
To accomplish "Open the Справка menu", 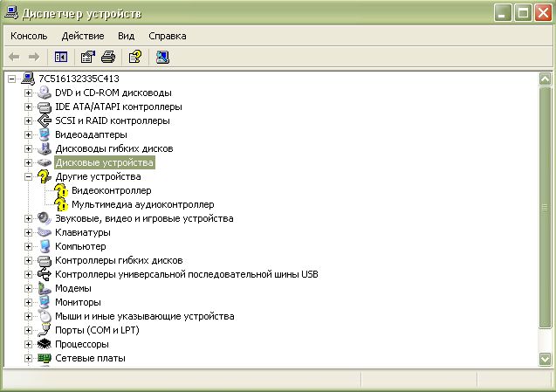I will (168, 36).
